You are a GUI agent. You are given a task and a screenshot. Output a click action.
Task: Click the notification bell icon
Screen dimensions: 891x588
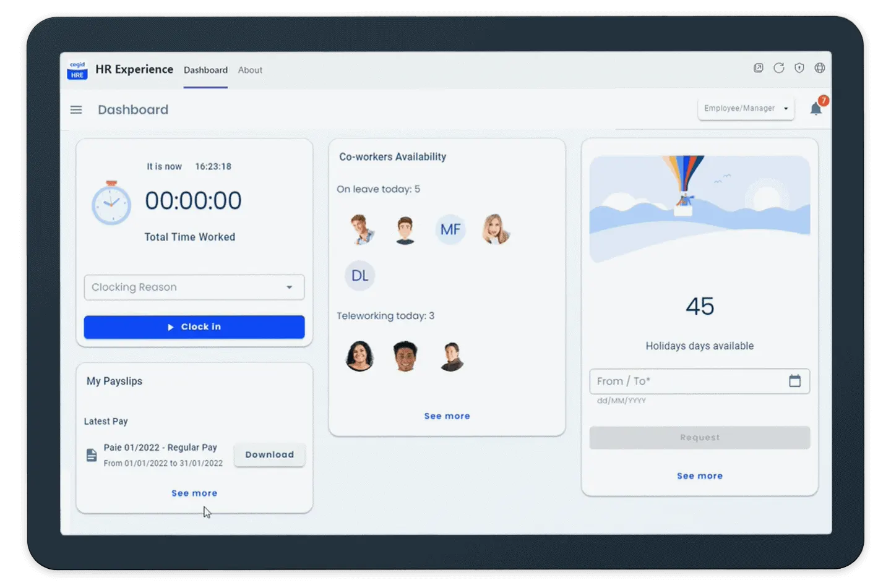[x=816, y=109]
